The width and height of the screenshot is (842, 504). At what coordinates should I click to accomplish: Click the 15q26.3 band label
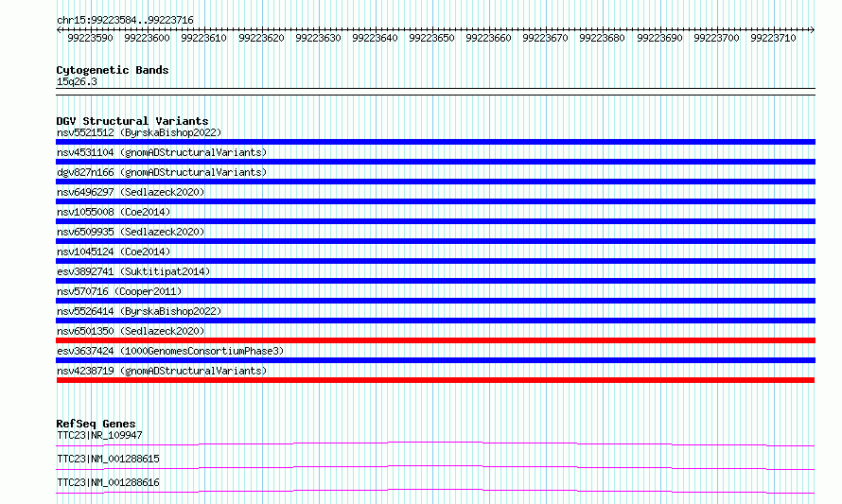[77, 81]
